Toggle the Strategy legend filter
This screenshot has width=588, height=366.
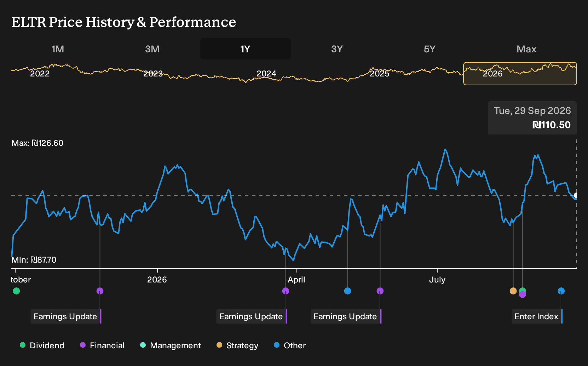point(237,345)
